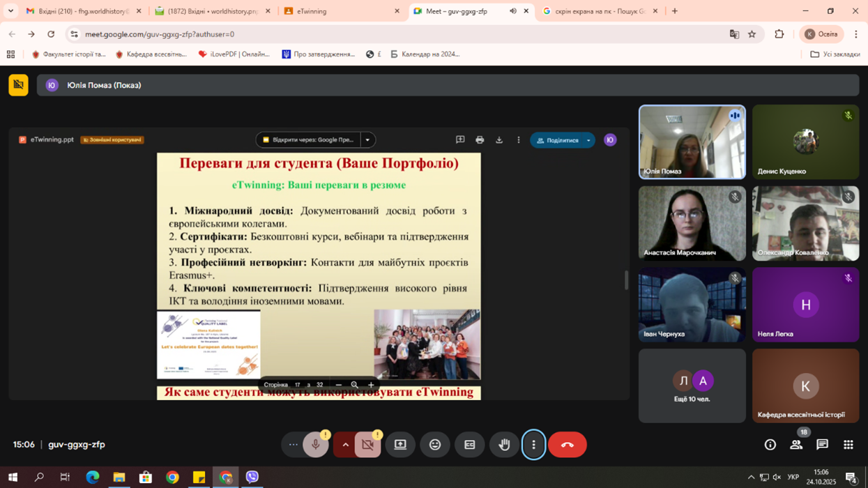Click the zoom out minus in page controls

coord(339,385)
